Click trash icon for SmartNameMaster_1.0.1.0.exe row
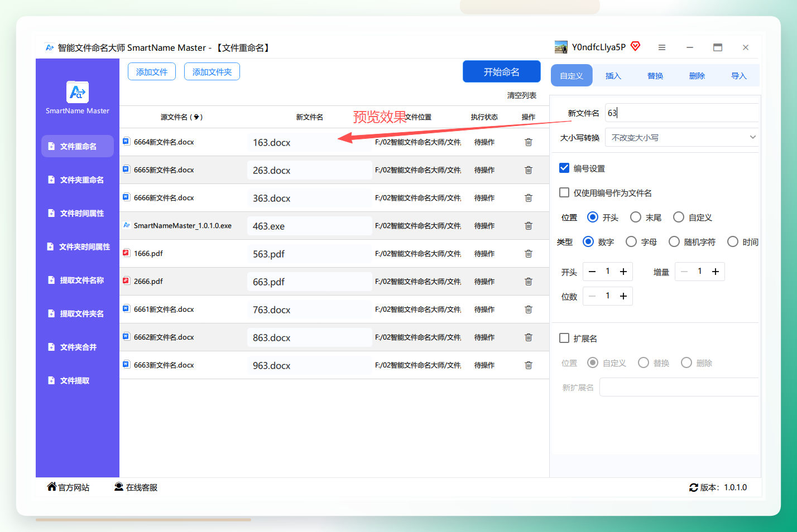This screenshot has height=532, width=797. click(528, 226)
